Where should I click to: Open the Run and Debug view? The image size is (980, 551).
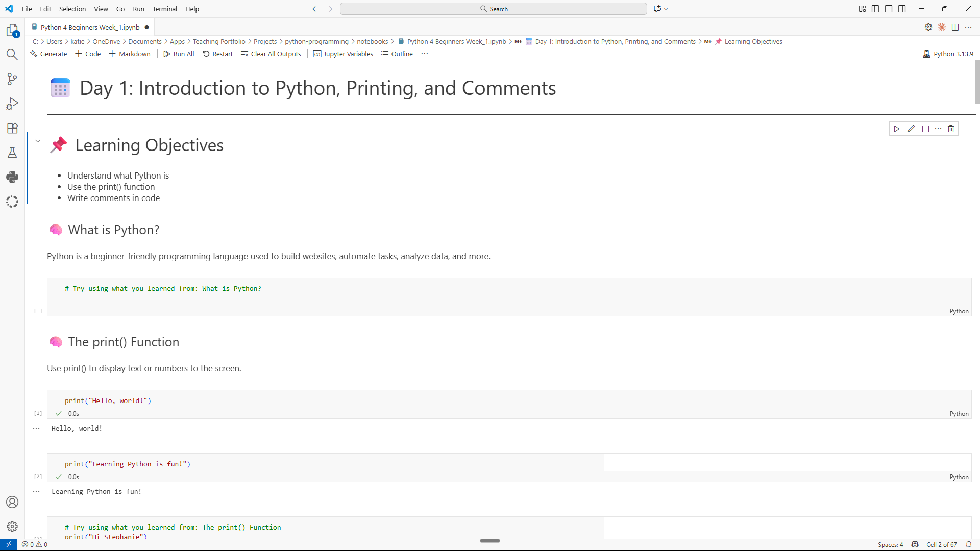pos(12,104)
